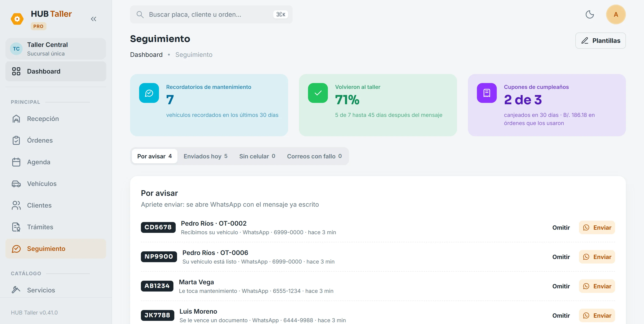Click the HUB Taller hexagon logo icon
644x324 pixels.
[17, 19]
